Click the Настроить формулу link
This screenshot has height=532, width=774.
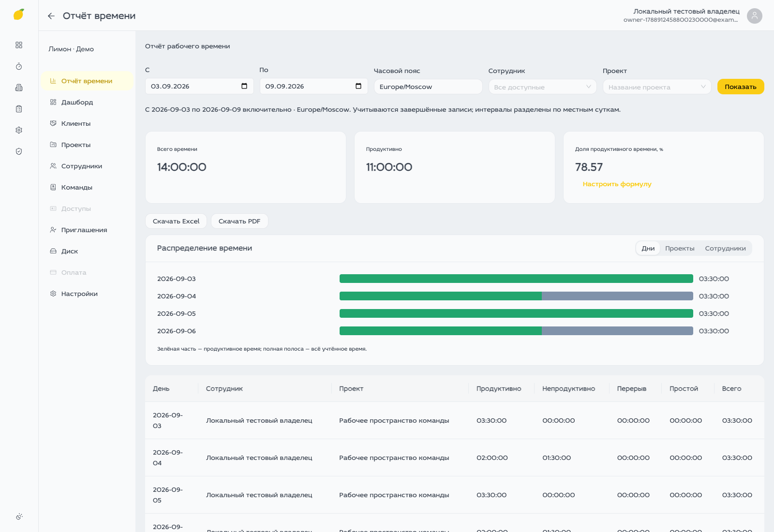[x=617, y=184]
